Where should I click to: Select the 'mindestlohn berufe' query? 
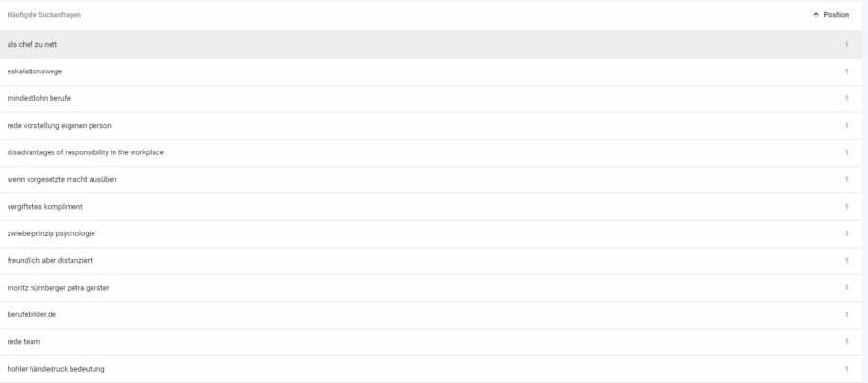point(38,98)
